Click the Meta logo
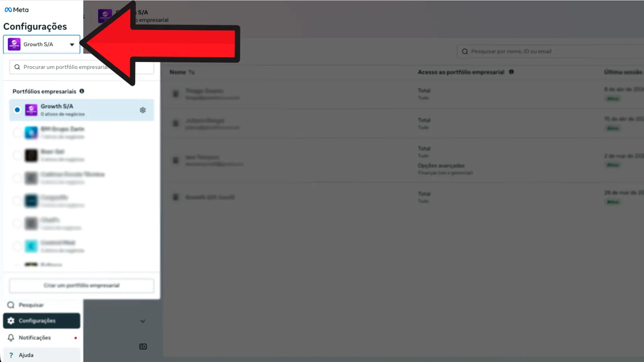The width and height of the screenshot is (644, 362). click(17, 10)
